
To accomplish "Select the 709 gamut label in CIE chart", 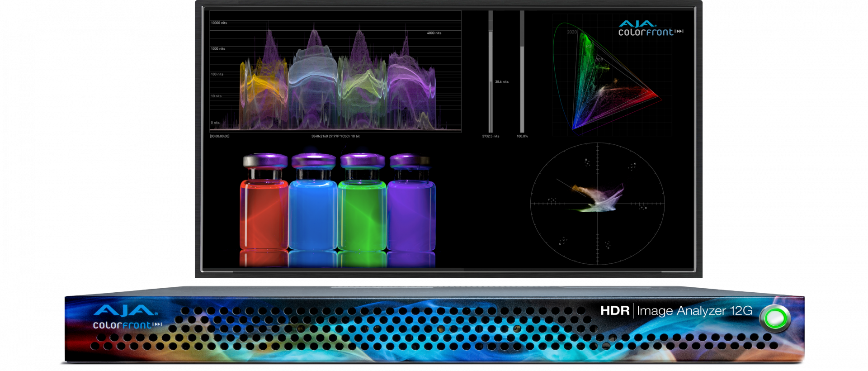I will click(599, 60).
